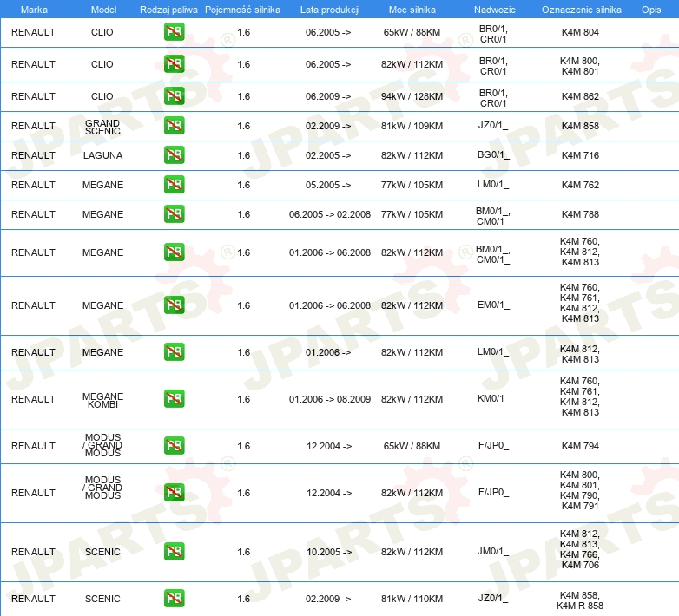Click the 81kW / 110KM power cell

412,599
